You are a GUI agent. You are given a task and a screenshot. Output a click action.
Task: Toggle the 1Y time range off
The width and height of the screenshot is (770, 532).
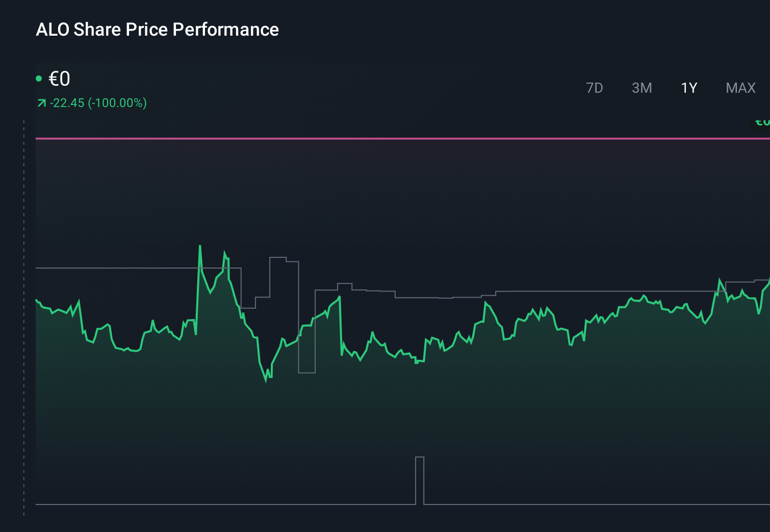tap(687, 88)
